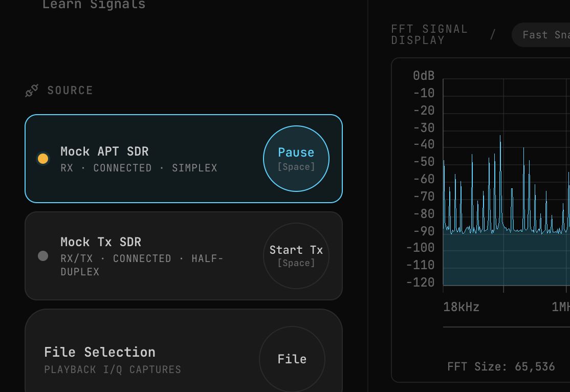The height and width of the screenshot is (392, 570).
Task: Click the RX · CONNECTED · SIMPLEX status text
Action: (x=139, y=168)
